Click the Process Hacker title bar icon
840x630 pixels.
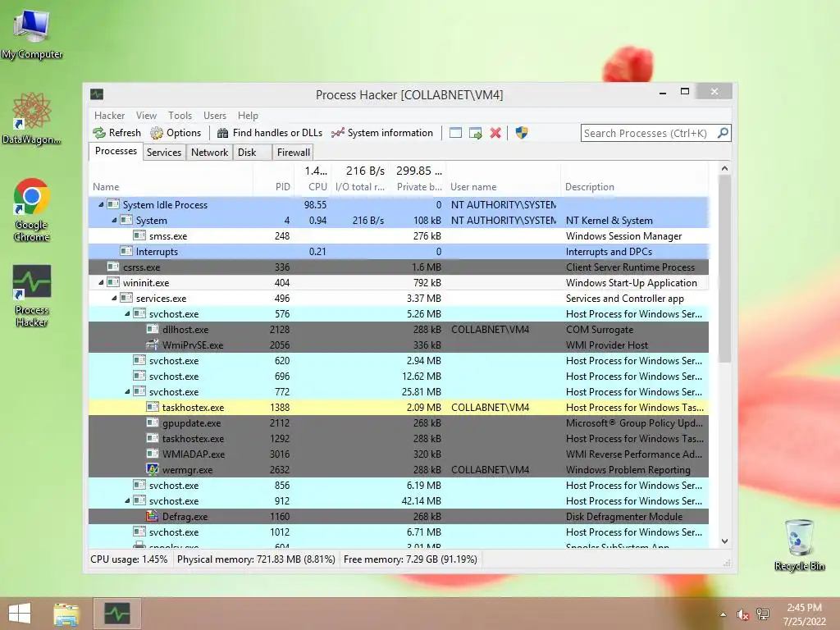[97, 95]
